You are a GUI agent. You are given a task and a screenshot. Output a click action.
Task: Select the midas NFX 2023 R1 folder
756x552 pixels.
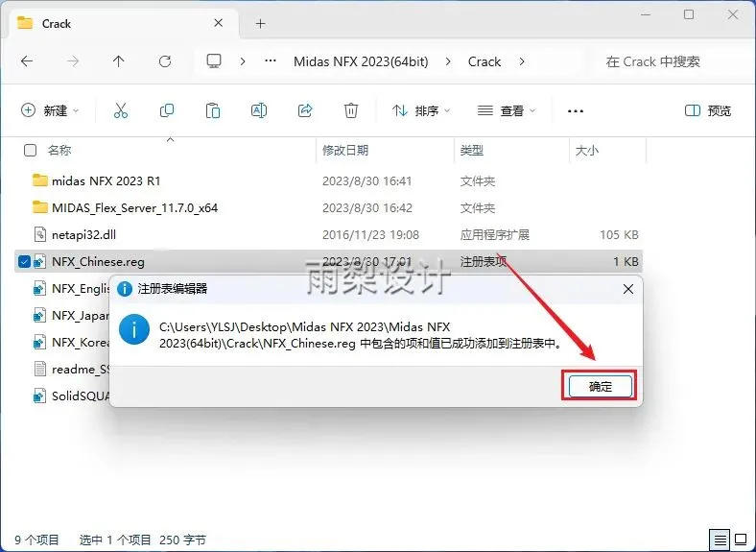106,180
